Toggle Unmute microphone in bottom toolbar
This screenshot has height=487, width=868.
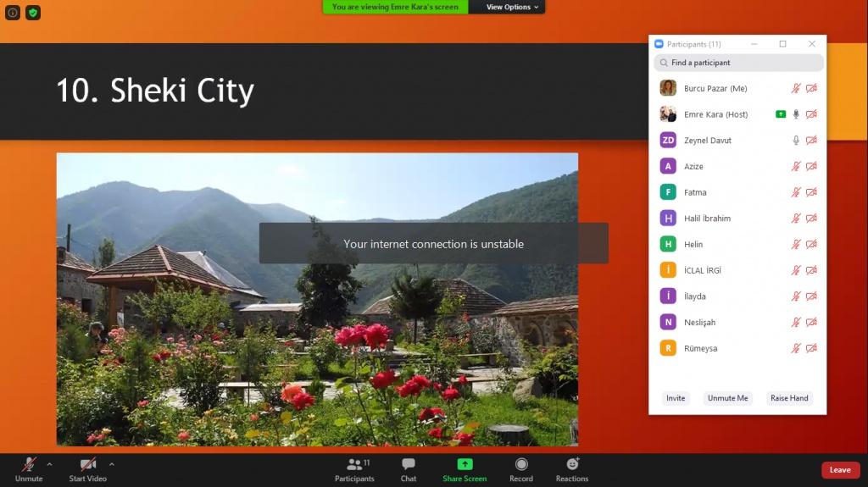29,465
